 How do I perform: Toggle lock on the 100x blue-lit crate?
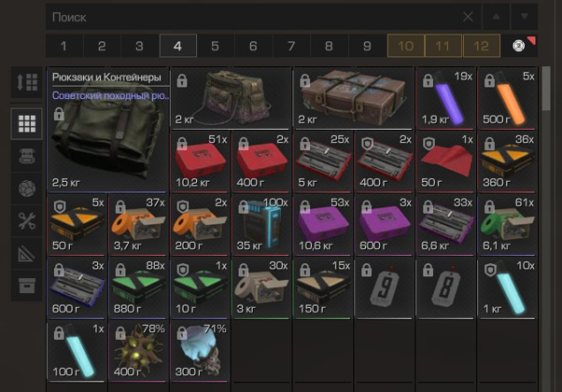[243, 207]
